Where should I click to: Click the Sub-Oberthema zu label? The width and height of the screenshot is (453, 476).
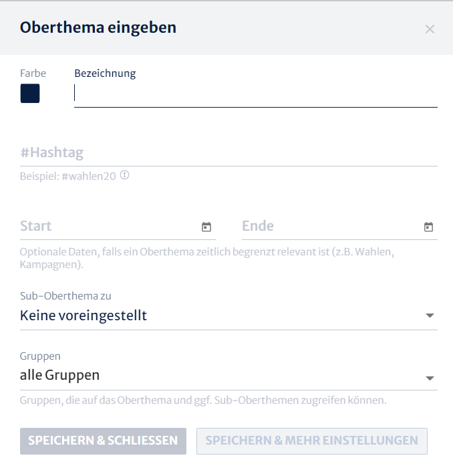[x=65, y=295]
